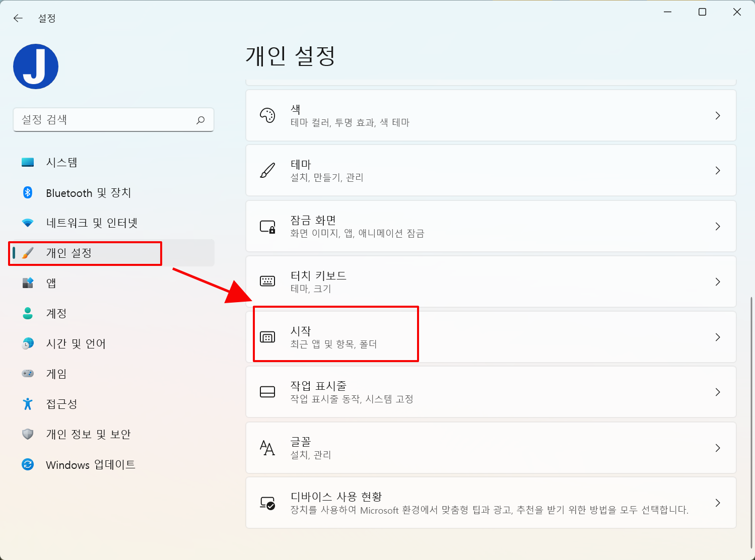
Task: Expand the 색 row chevron
Action: pyautogui.click(x=718, y=115)
